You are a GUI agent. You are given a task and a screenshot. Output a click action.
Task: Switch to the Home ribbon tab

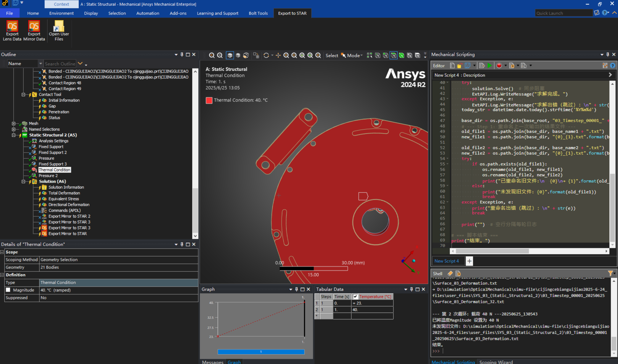33,13
